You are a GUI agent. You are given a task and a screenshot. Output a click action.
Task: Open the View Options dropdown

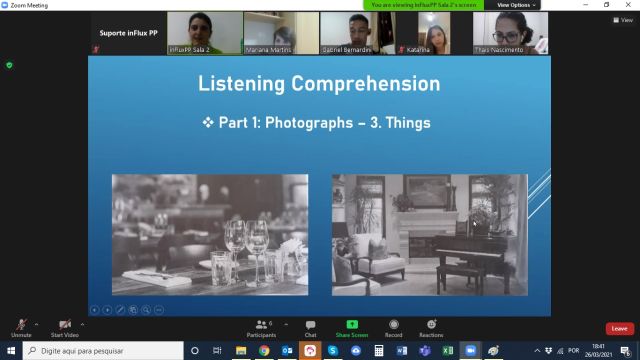pyautogui.click(x=516, y=5)
